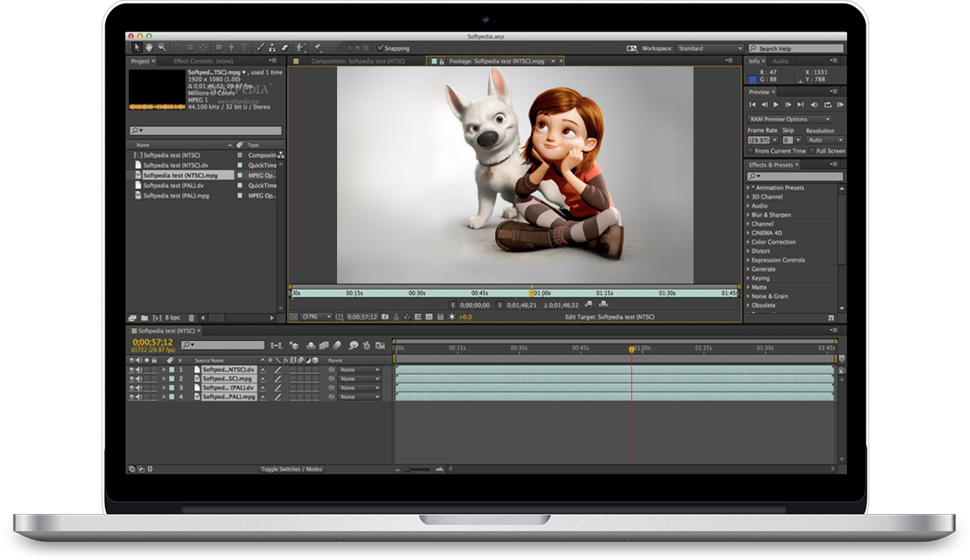970x560 pixels.
Task: Click the Play button in Preview panel
Action: [x=776, y=104]
